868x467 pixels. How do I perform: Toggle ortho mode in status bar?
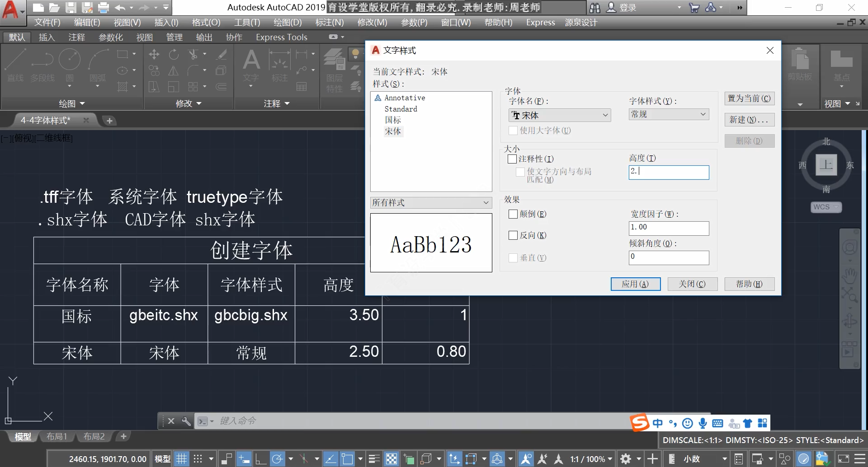pos(260,459)
